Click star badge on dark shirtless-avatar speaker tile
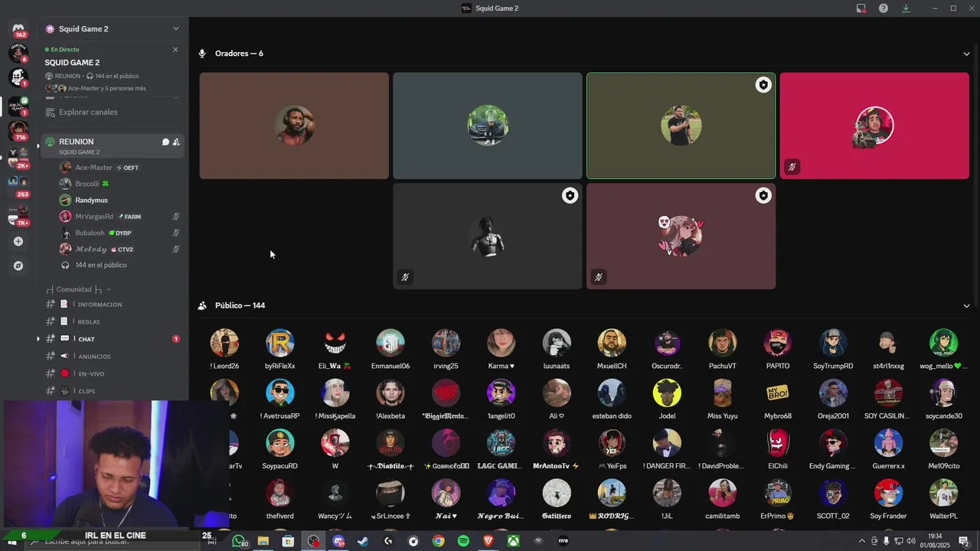The width and height of the screenshot is (980, 551). coord(570,196)
